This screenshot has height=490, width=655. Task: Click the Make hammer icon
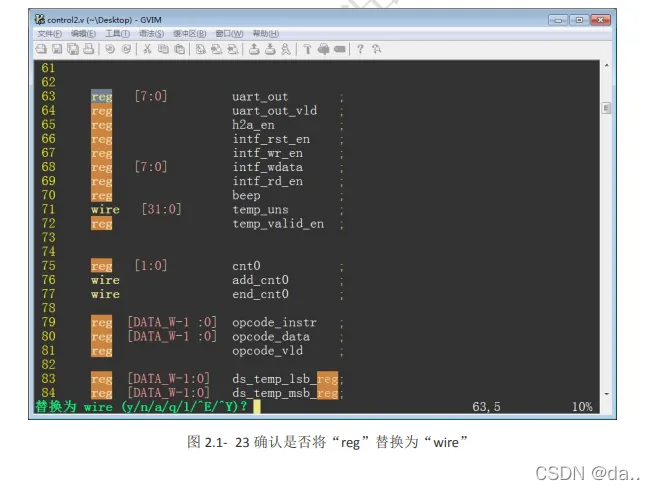click(x=307, y=49)
